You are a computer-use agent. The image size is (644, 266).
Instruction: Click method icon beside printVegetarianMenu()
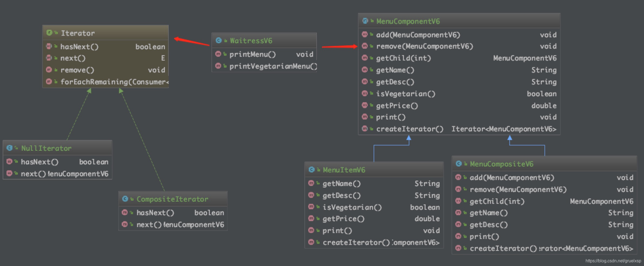pyautogui.click(x=218, y=66)
